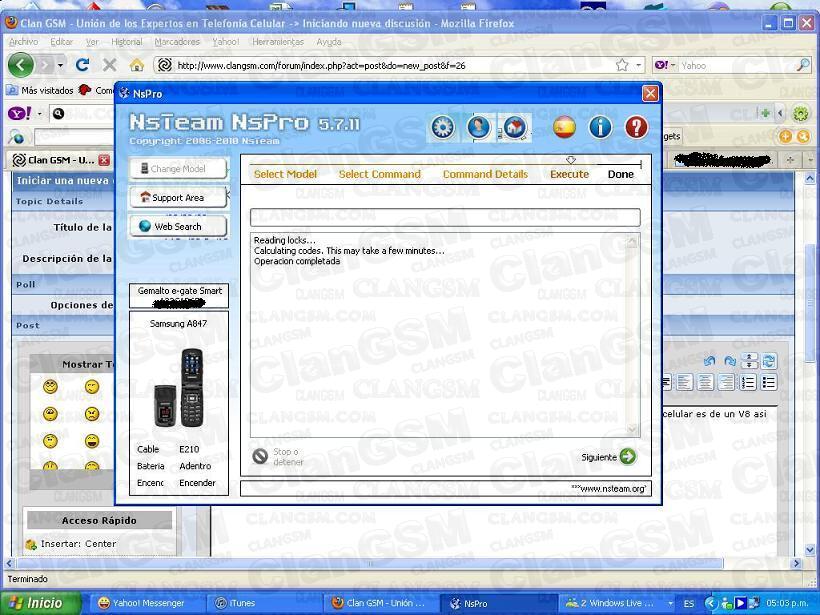
Task: Click Firefox back arrow button
Action: [20, 65]
